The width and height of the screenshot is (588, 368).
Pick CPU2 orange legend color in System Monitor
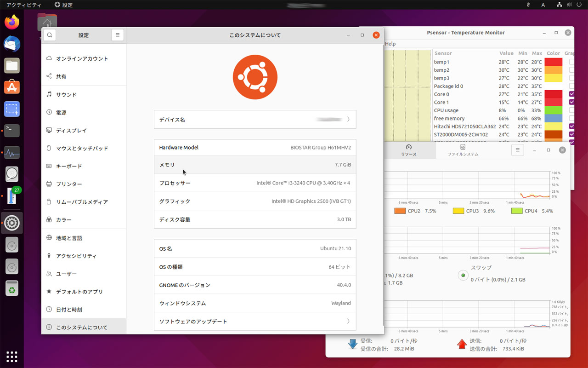(x=400, y=211)
